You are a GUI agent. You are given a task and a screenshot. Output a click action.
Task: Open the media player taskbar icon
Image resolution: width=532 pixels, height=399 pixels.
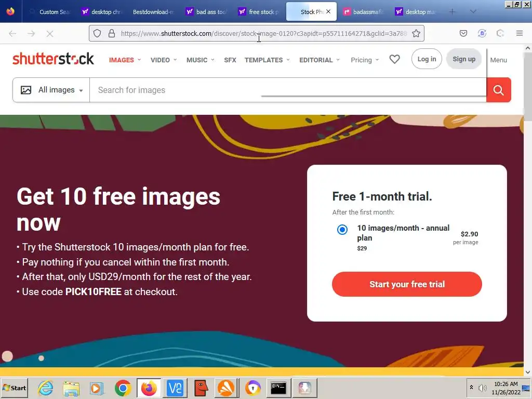click(97, 388)
